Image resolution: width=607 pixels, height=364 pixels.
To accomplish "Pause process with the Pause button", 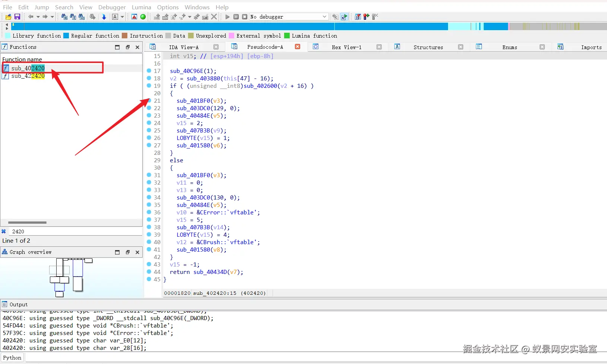I will point(236,17).
